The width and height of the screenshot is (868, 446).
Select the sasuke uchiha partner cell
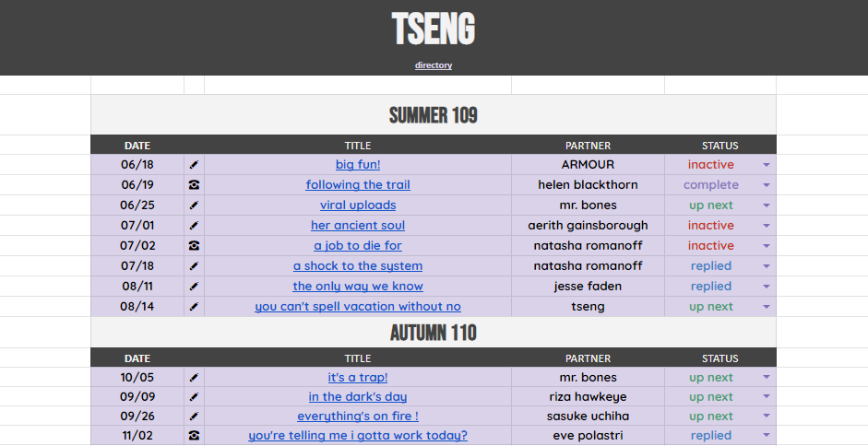click(x=588, y=417)
